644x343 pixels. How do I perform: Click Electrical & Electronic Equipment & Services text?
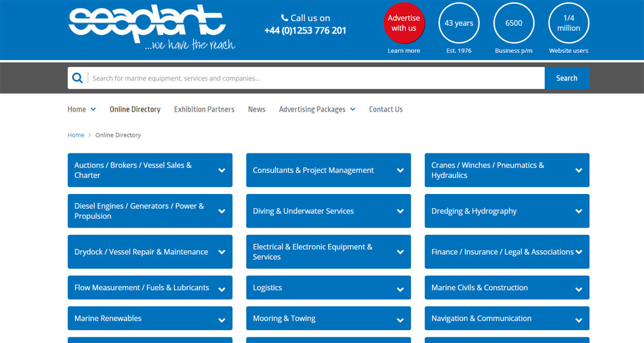click(x=312, y=251)
